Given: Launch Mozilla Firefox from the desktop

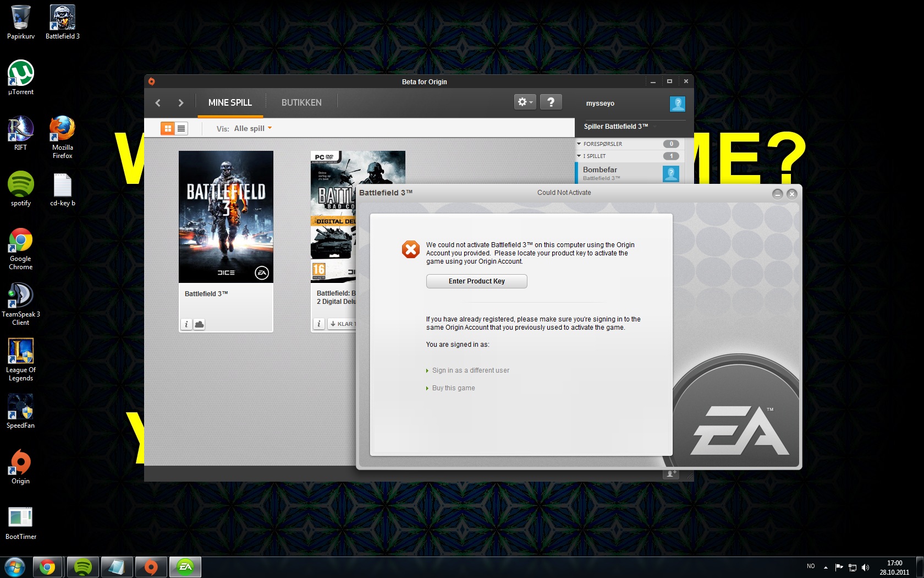Looking at the screenshot, I should pos(62,138).
